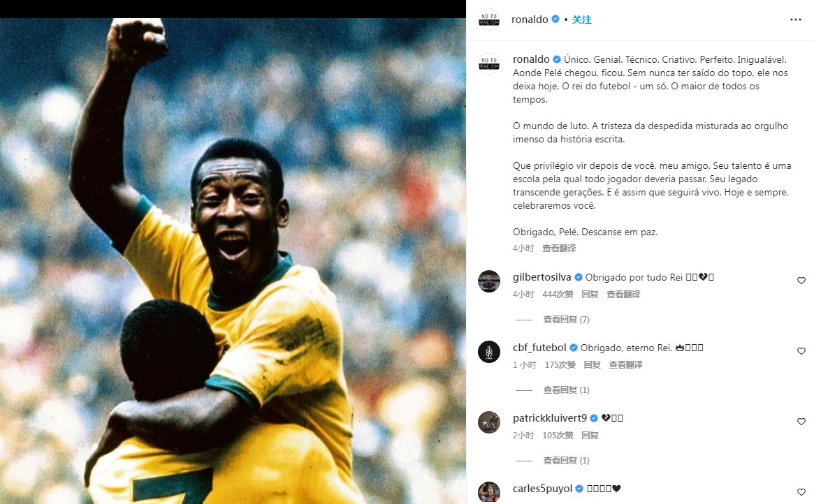The image size is (814, 504).
Task: Expand the reply under patrickkluivert9's comment
Action: pos(566,461)
